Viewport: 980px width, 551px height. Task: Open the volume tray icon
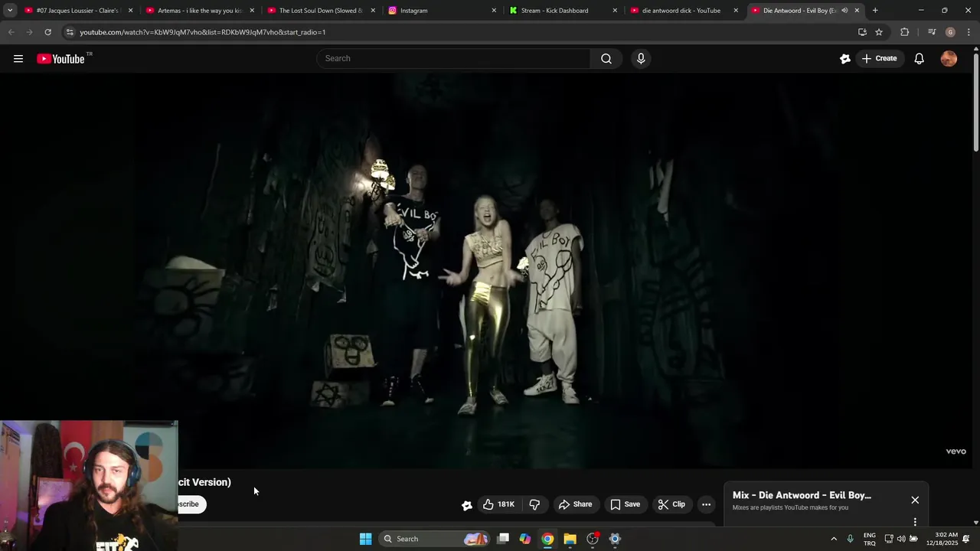tap(901, 539)
